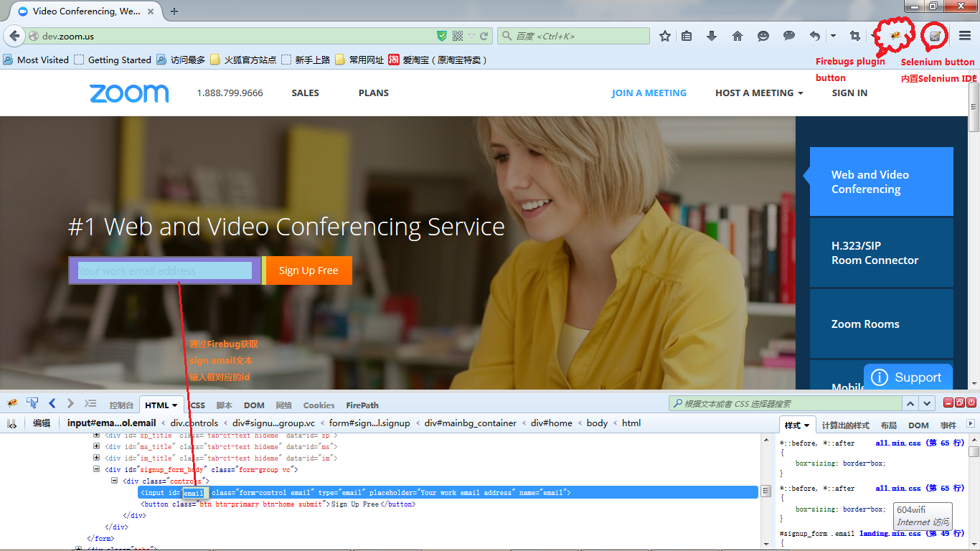This screenshot has width=980, height=551.
Task: Launch the Selenium IDE toolbar button
Action: (935, 36)
